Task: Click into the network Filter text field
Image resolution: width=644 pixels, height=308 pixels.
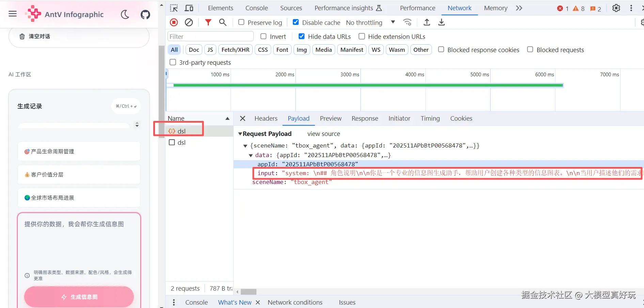Action: 210,36
